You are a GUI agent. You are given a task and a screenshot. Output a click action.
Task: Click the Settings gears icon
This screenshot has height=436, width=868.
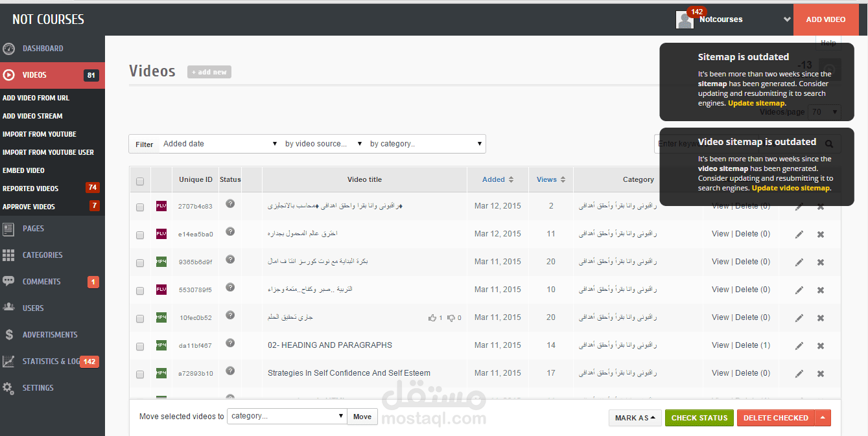(x=8, y=388)
